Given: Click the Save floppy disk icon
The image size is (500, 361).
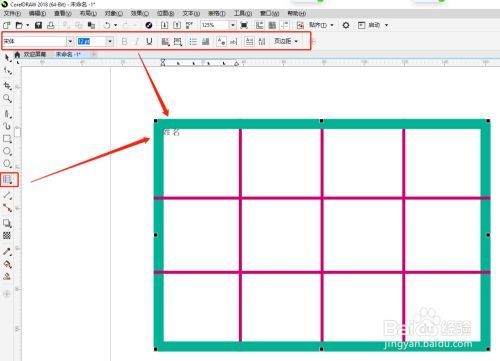Looking at the screenshot, I should (38, 25).
